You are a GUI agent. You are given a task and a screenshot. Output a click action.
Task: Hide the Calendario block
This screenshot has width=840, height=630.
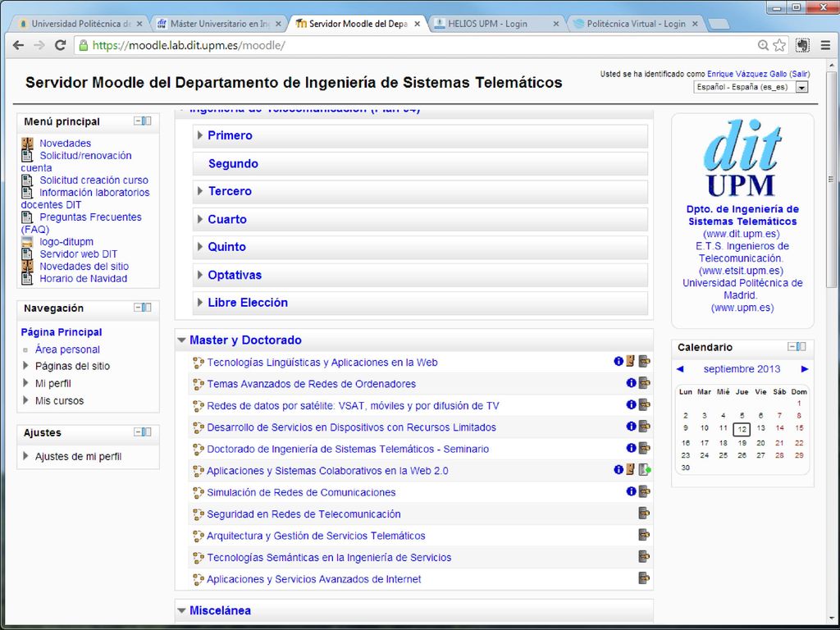pos(792,347)
